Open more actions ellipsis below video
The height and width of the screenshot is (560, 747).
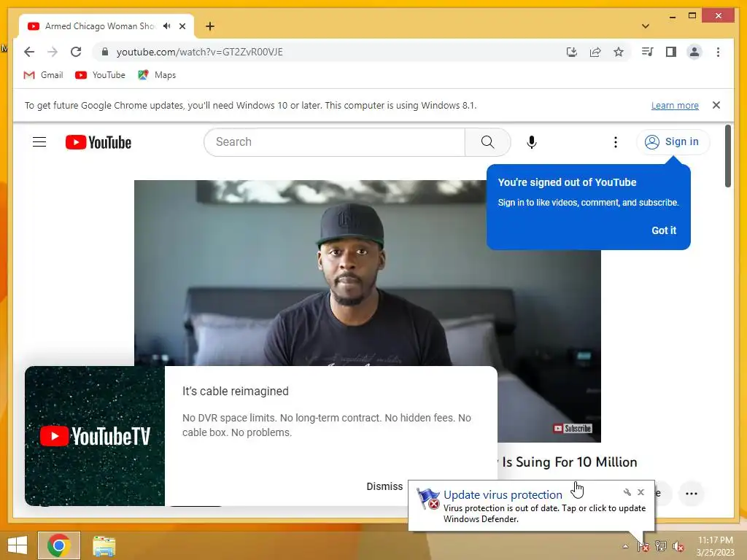(x=692, y=494)
